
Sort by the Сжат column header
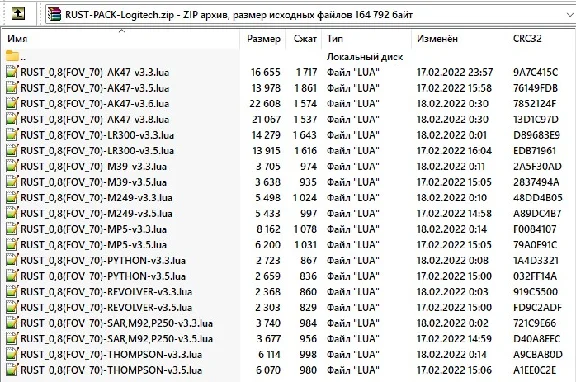[x=305, y=39]
